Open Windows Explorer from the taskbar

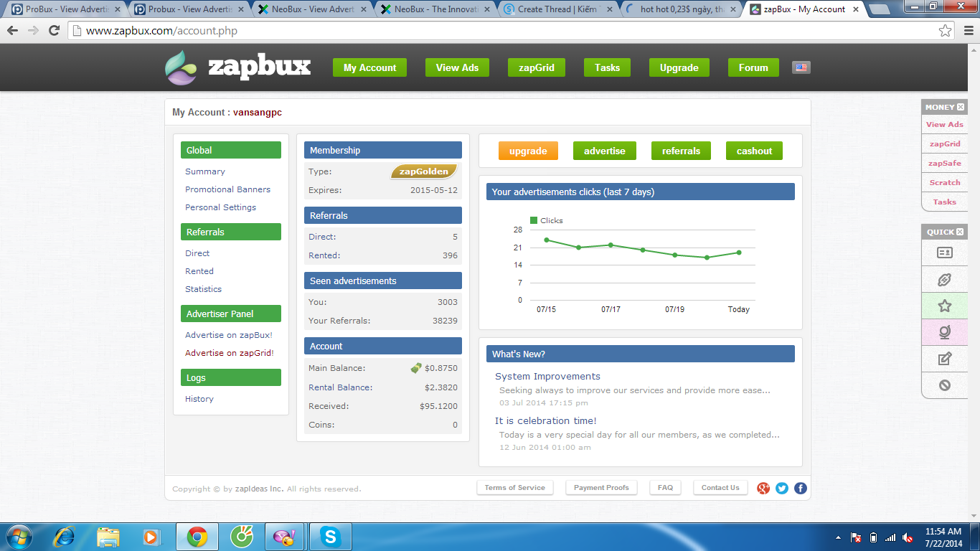pyautogui.click(x=108, y=536)
